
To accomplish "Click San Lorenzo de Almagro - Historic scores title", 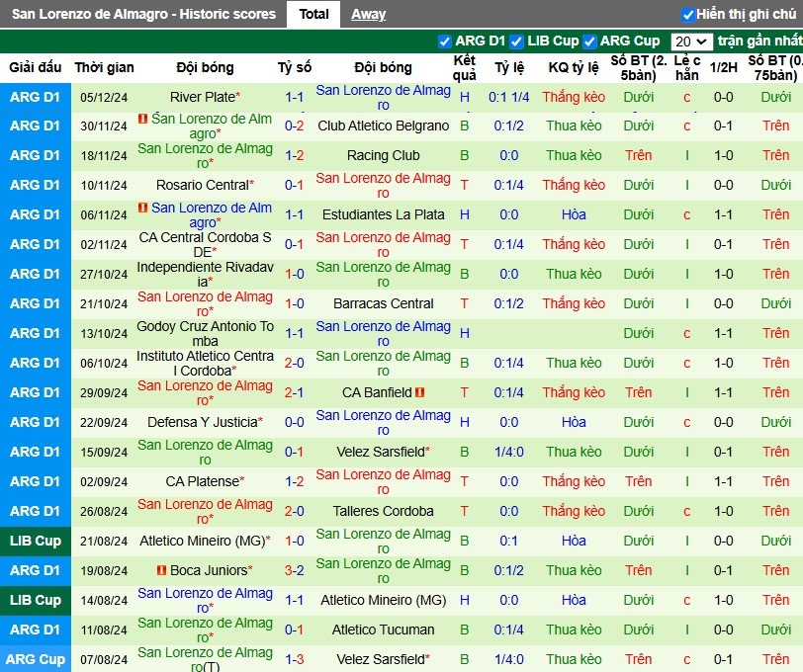I will 143,14.
